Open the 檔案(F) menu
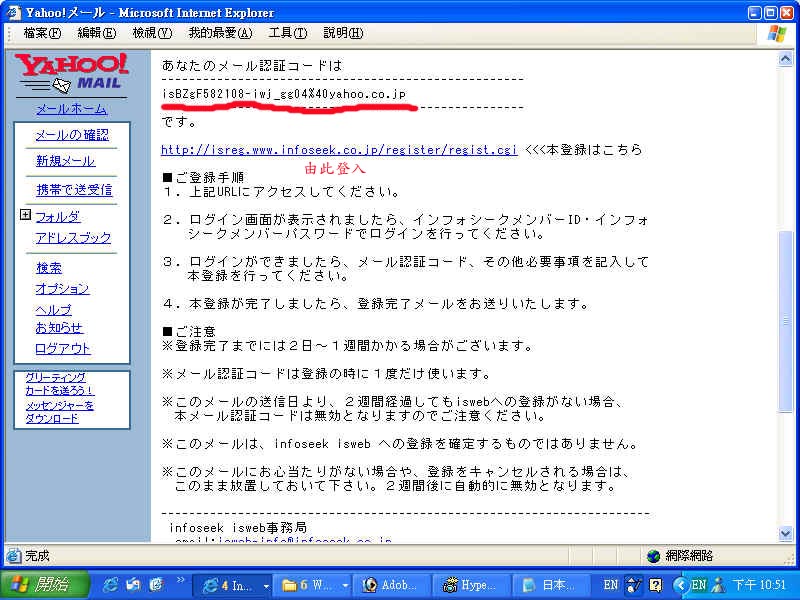The width and height of the screenshot is (800, 600). click(42, 33)
